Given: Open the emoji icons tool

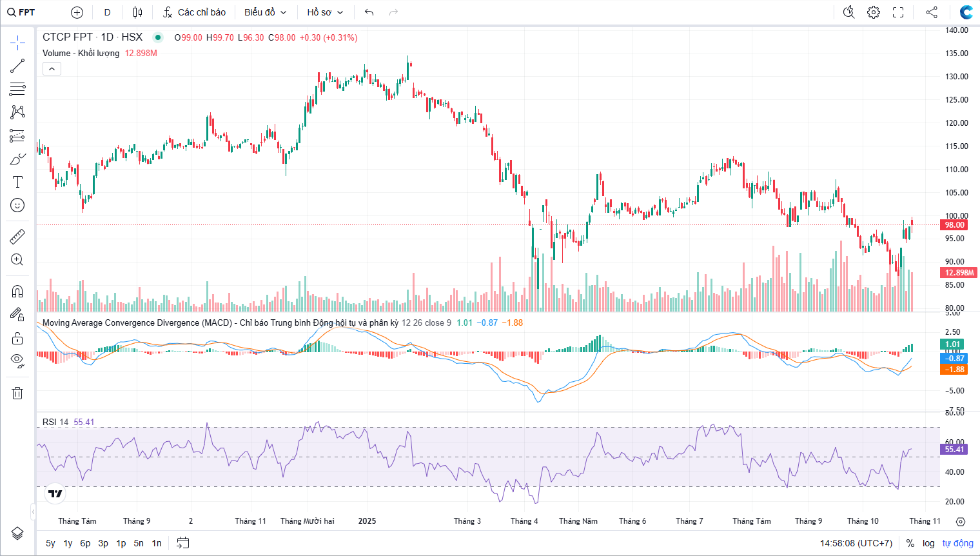Looking at the screenshot, I should pos(17,205).
